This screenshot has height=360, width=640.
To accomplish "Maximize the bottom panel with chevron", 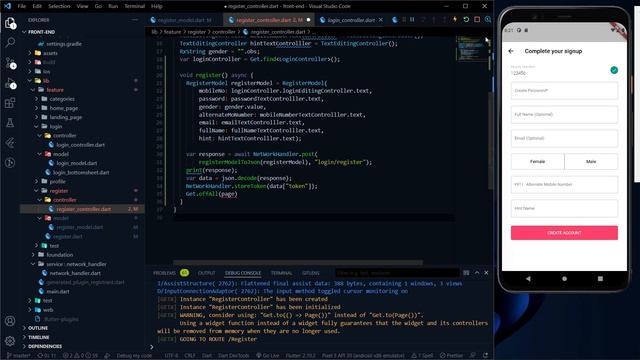I will click(477, 273).
